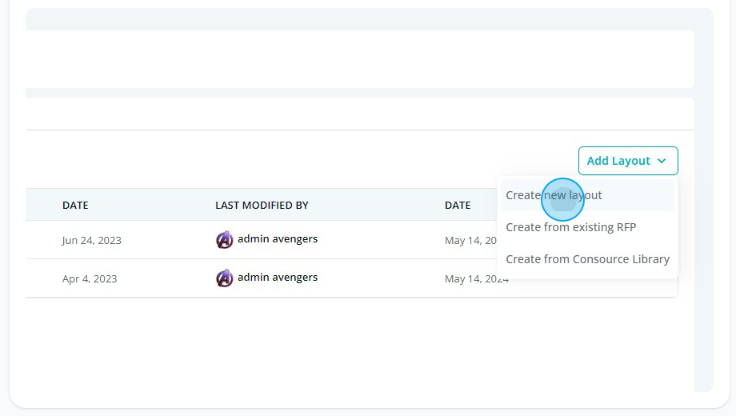Select the Apr 4, 2023 date cell
The image size is (736, 416).
coord(89,279)
